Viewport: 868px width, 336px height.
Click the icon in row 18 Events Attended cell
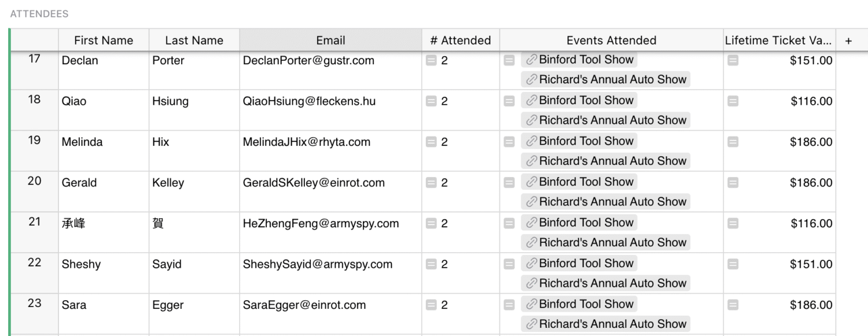[x=509, y=101]
